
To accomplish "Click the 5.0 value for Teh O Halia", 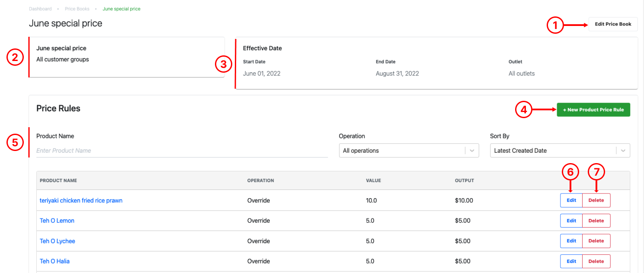I will tap(370, 261).
